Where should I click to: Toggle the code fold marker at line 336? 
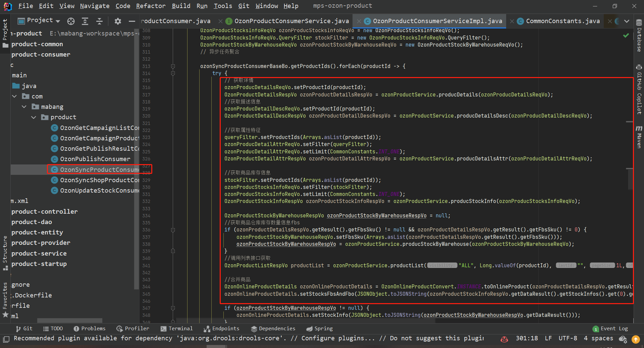click(173, 230)
